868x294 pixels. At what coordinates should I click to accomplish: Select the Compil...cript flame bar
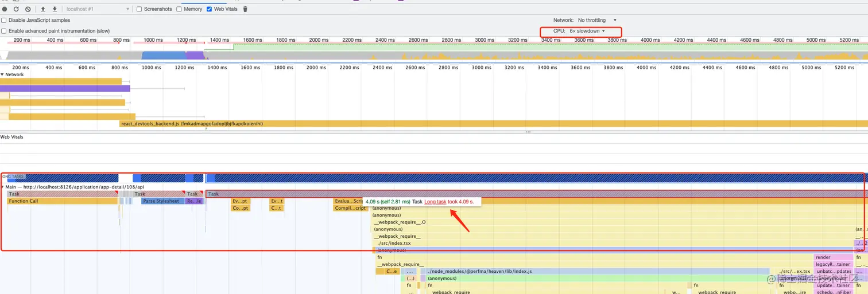click(x=350, y=208)
